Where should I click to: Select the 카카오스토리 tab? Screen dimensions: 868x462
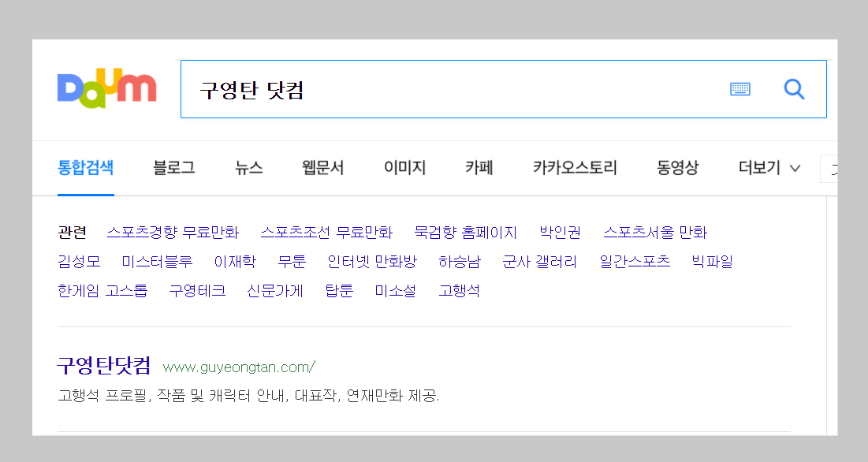point(575,167)
